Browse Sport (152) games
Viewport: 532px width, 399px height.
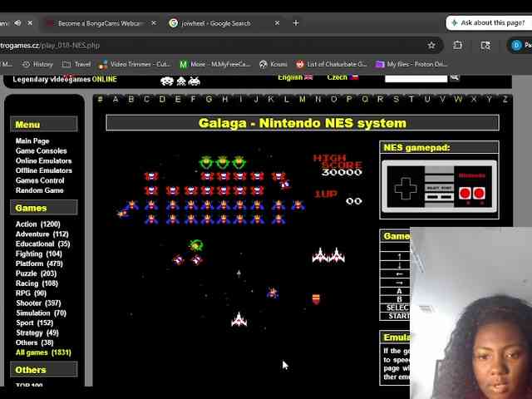click(x=34, y=323)
